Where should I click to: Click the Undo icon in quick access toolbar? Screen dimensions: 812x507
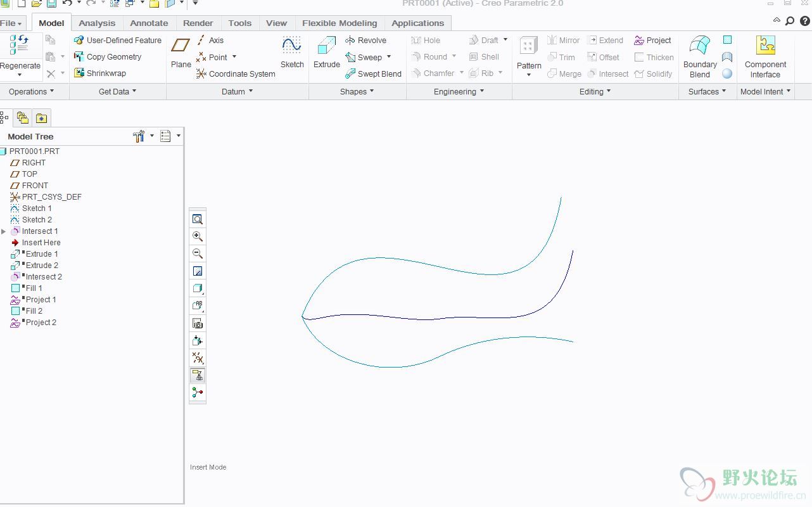pos(67,4)
